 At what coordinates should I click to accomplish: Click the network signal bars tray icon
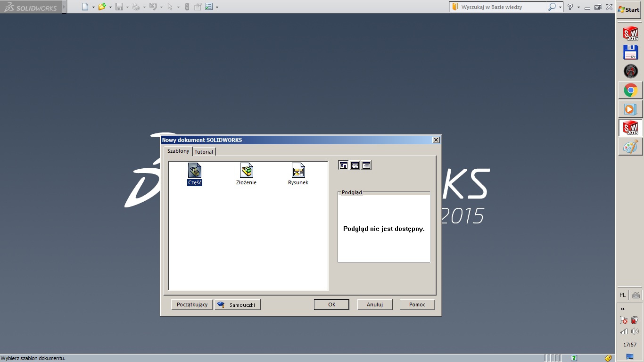[624, 331]
